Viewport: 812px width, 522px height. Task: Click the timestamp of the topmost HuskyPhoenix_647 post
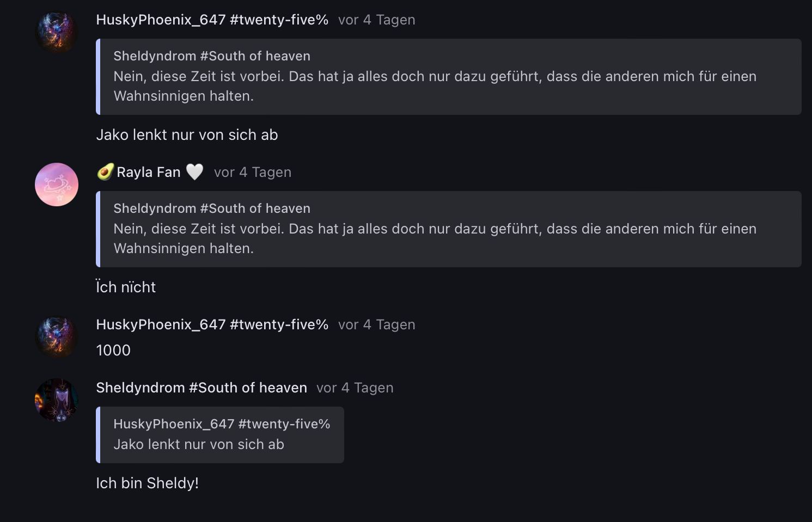click(x=376, y=20)
